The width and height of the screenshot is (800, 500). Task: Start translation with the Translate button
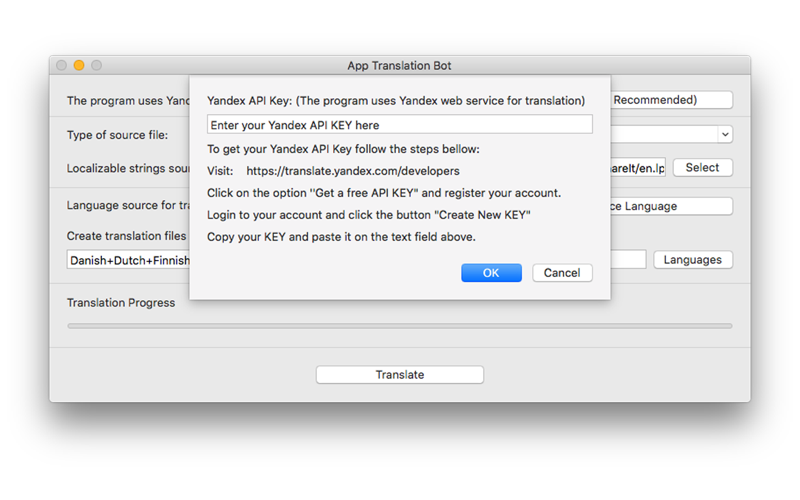[399, 374]
